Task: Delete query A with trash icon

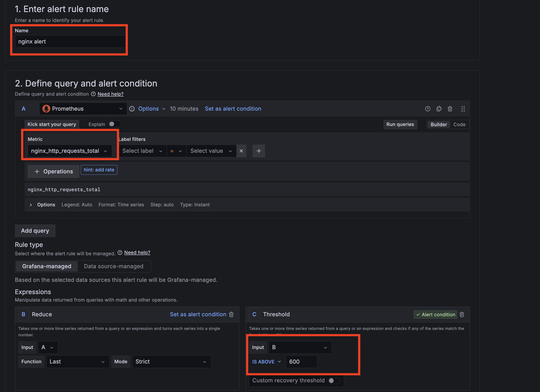Action: 450,109
